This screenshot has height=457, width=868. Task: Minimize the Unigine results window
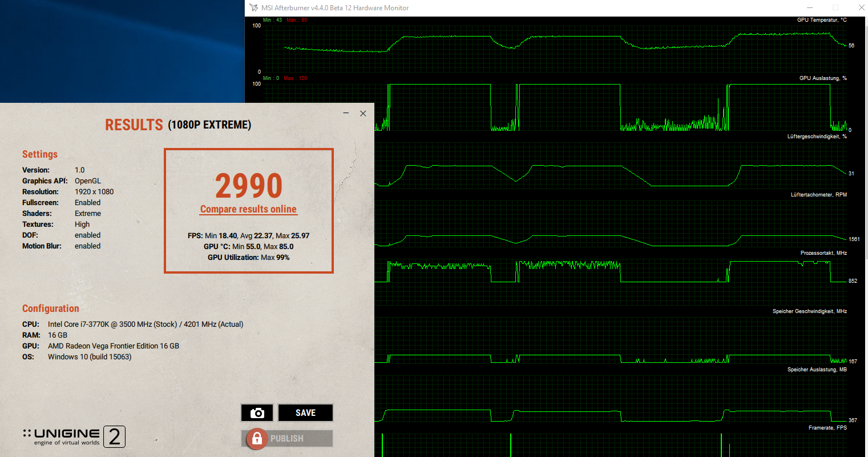point(346,113)
